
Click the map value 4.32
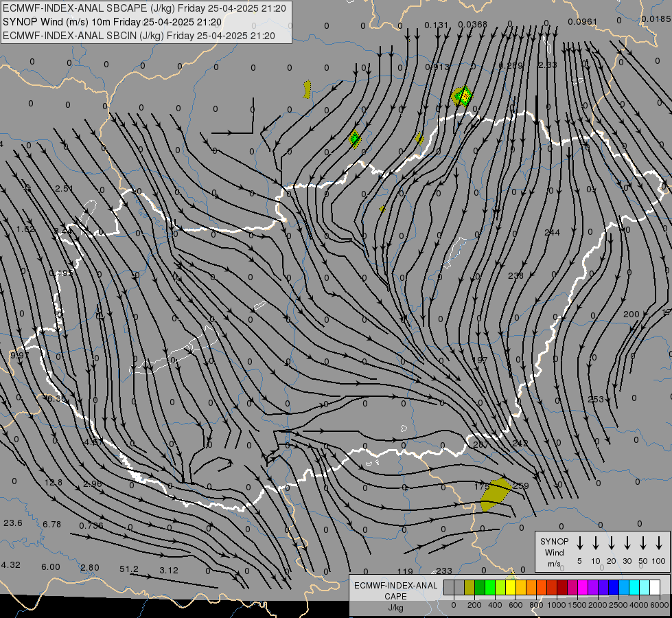[11, 565]
